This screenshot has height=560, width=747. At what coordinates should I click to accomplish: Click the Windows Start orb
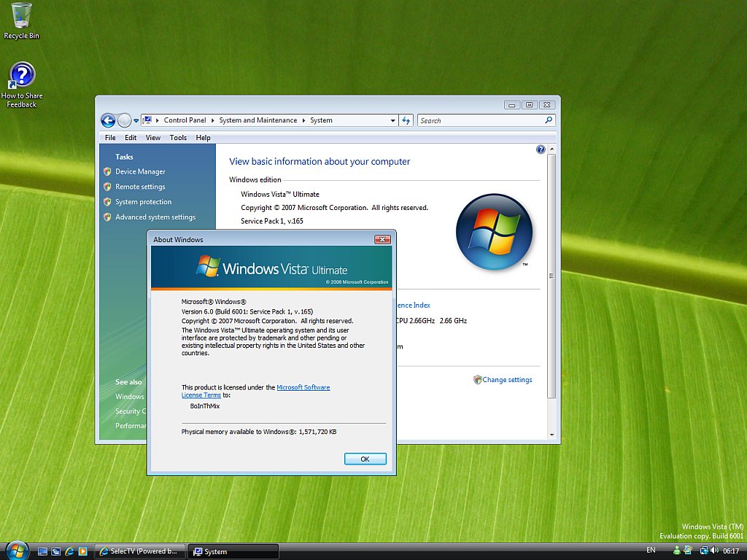(x=16, y=551)
